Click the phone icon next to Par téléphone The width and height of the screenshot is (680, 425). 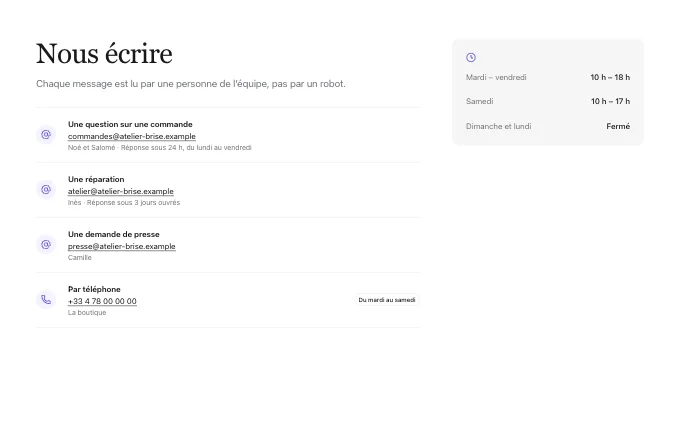pos(46,300)
